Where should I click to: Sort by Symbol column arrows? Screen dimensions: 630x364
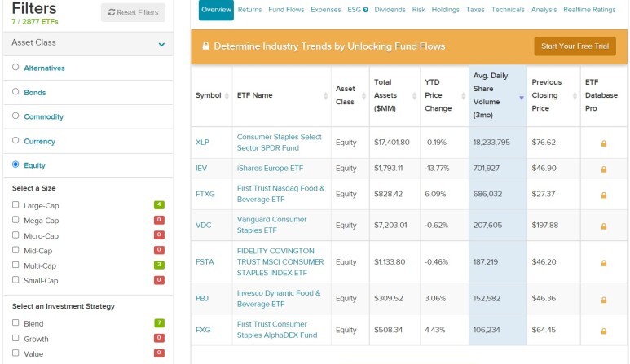pos(227,95)
